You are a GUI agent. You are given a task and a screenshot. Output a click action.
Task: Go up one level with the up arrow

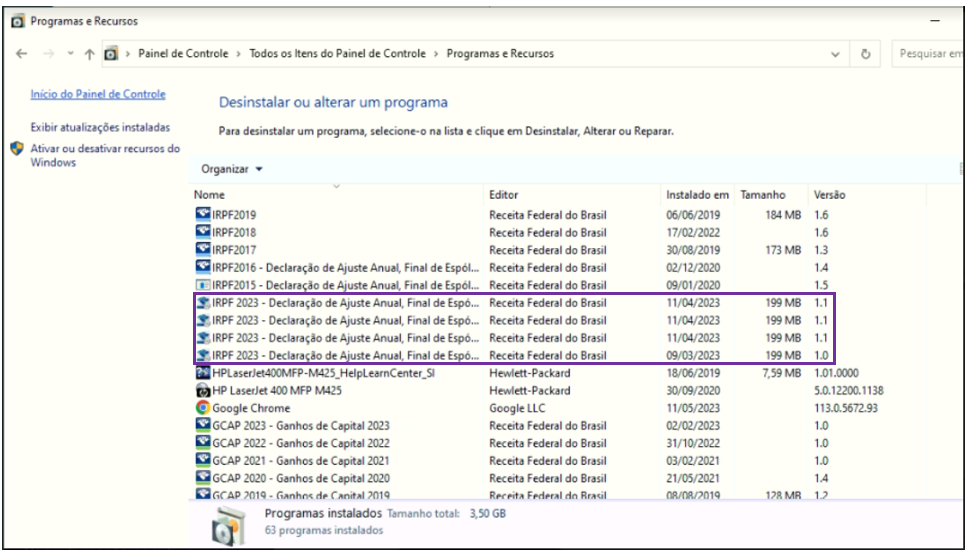click(90, 54)
